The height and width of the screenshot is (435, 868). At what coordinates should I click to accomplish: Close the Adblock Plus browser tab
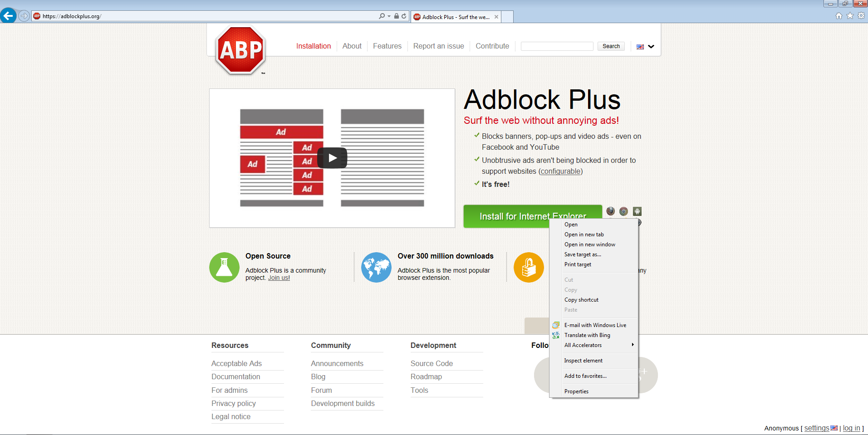tap(496, 17)
